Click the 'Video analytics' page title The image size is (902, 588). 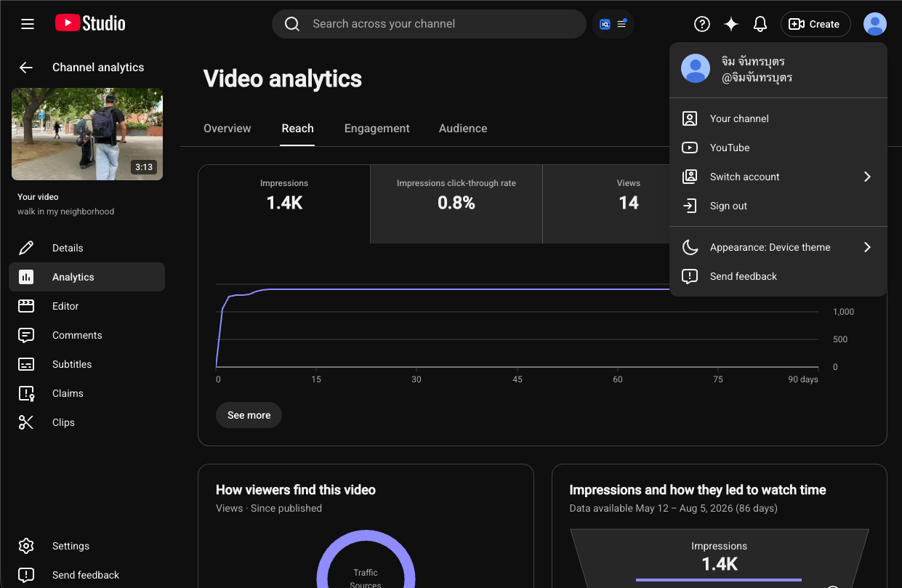click(283, 78)
